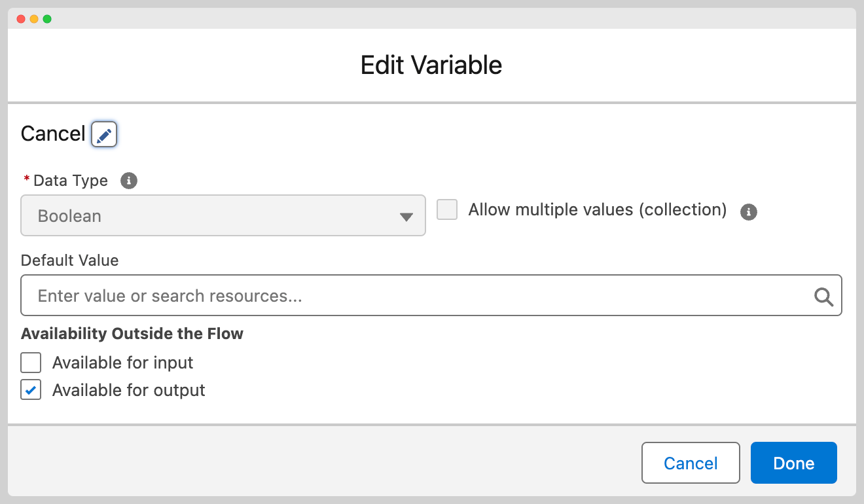The image size is (864, 504).
Task: Click the "Available for output" label text
Action: coord(128,390)
